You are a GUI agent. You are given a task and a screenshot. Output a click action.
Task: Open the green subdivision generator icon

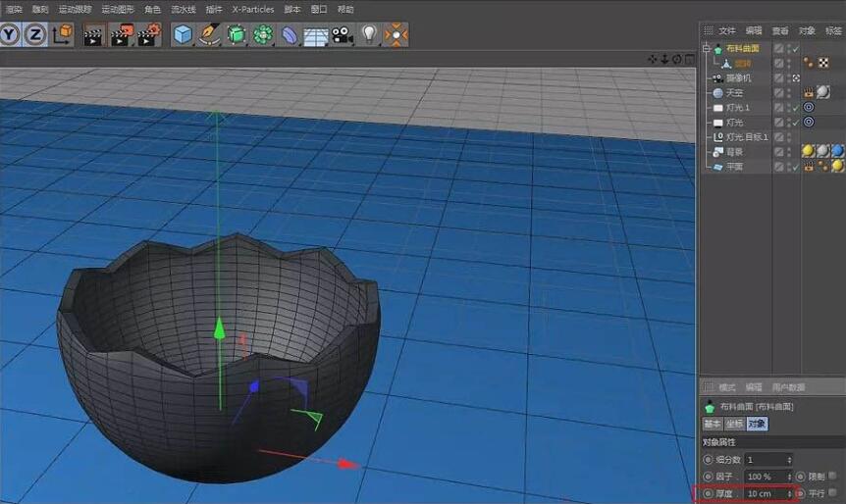click(x=236, y=35)
